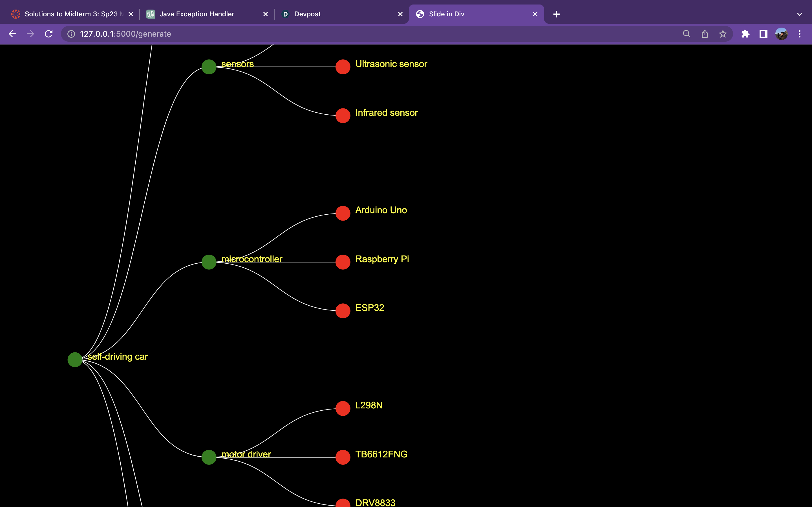Screen dimensions: 812x507
Task: Switch to Java Exception Handler tab
Action: click(x=197, y=14)
